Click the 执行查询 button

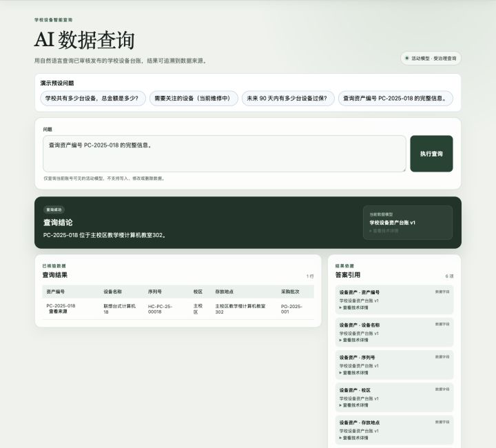click(431, 154)
